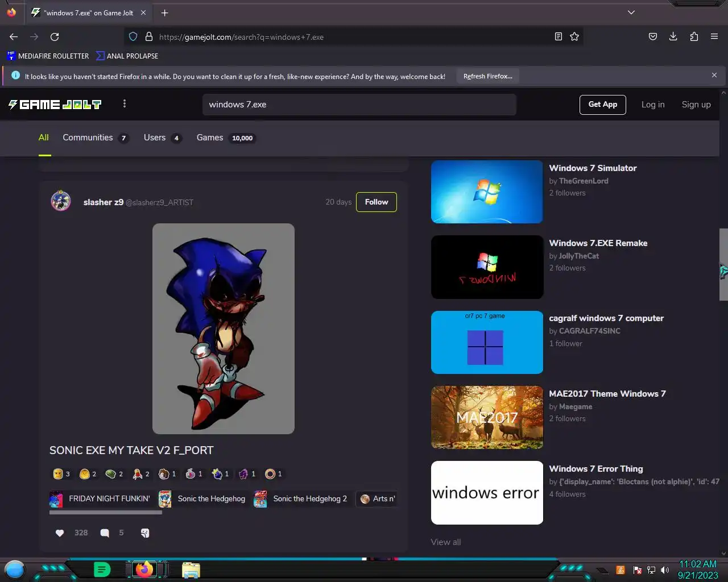Open Firefox hamburger application menu
728x582 pixels.
(x=714, y=37)
